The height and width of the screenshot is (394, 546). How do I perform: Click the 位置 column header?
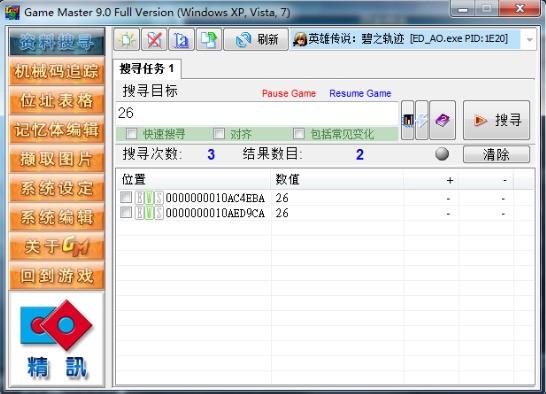193,180
